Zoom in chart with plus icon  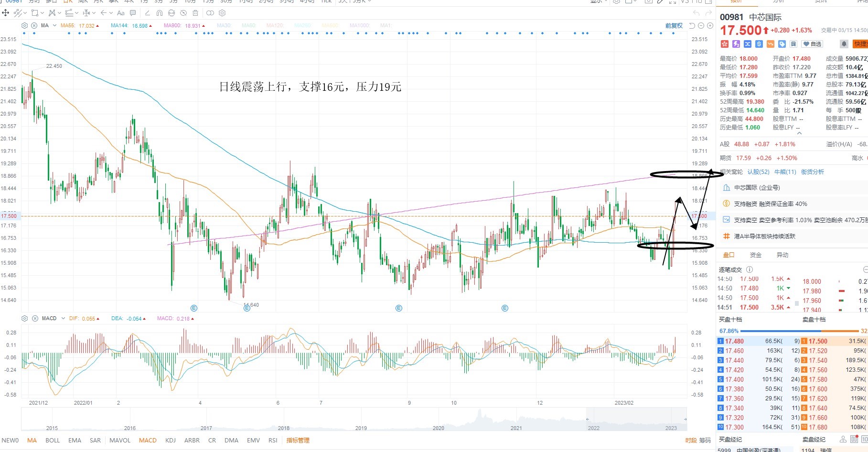point(710,26)
